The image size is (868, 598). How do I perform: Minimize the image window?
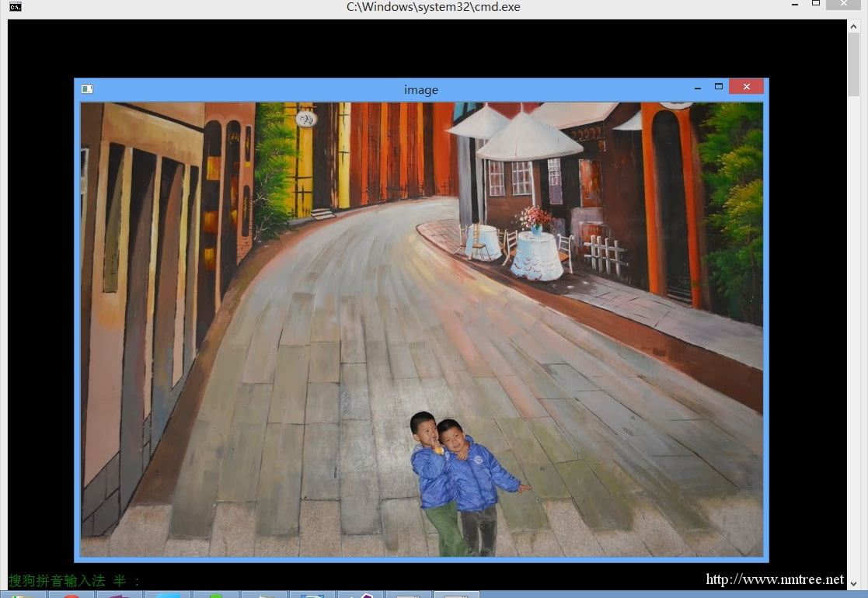pyautogui.click(x=698, y=87)
